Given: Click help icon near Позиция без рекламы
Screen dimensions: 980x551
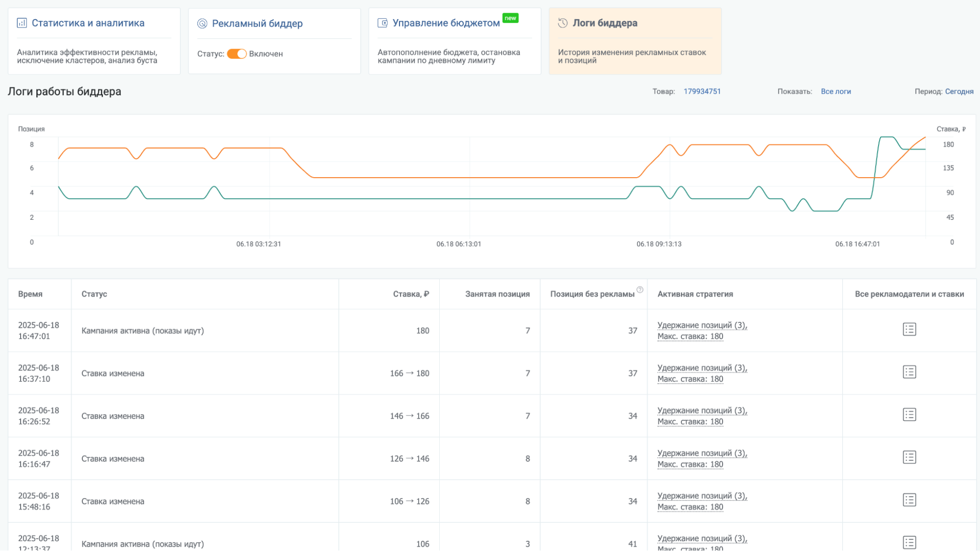Looking at the screenshot, I should click(x=640, y=289).
